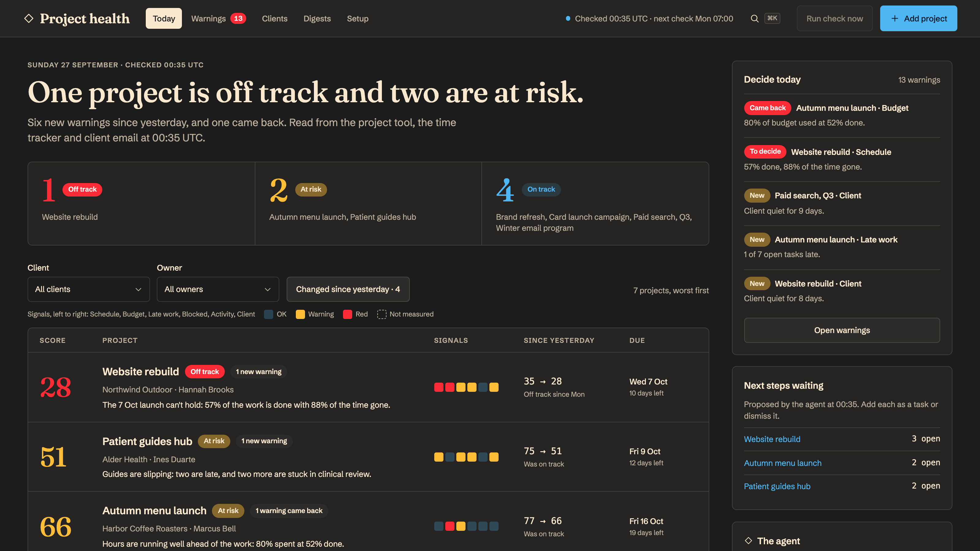Image resolution: width=980 pixels, height=551 pixels.
Task: Click the Checked 00:35 UTC status indicator
Action: 649,18
